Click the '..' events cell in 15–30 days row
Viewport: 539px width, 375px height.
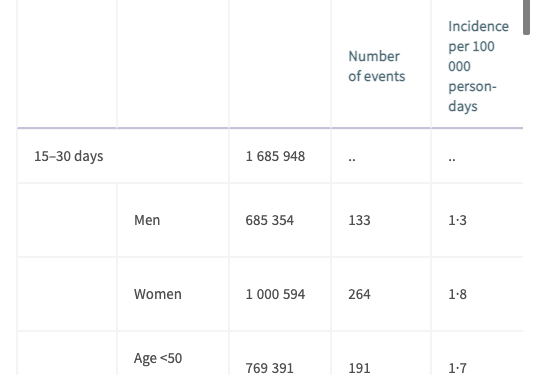coord(352,159)
